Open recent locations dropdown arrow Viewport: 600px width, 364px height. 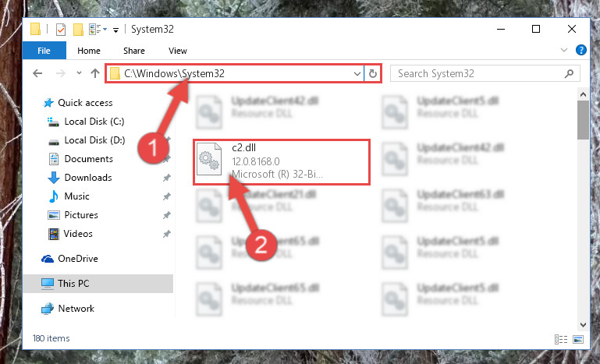79,72
